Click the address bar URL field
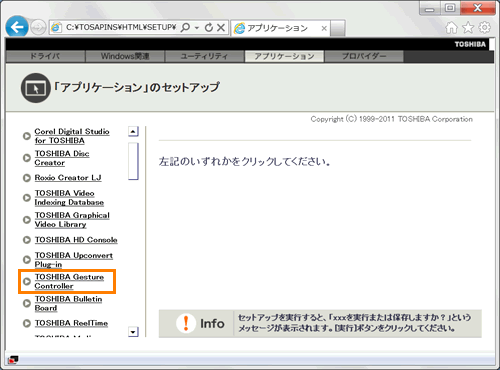Screen dimensions: 500x370 click(x=121, y=27)
